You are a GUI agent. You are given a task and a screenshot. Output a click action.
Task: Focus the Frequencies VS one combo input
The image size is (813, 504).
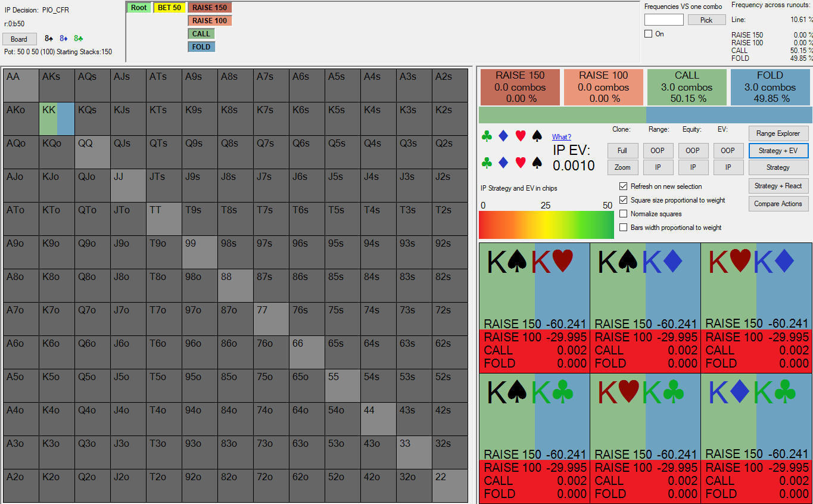[x=664, y=20]
